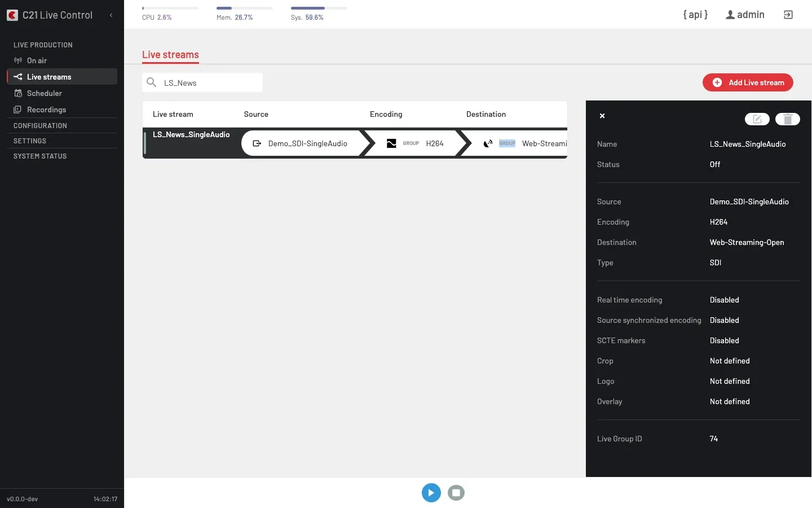Image resolution: width=812 pixels, height=508 pixels.
Task: Click the Sys. usage indicator
Action: coord(319,14)
